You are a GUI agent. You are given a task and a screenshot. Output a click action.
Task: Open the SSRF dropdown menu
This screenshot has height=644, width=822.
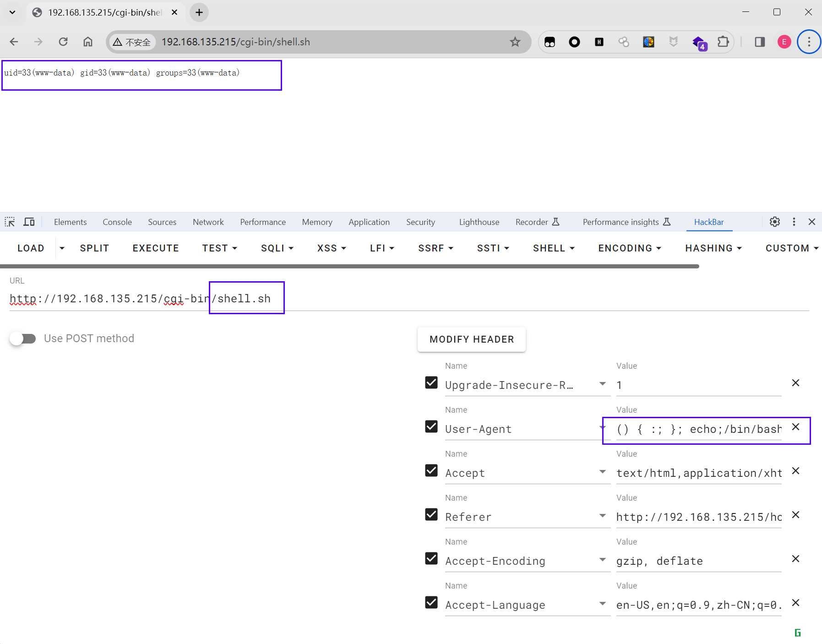coord(435,248)
